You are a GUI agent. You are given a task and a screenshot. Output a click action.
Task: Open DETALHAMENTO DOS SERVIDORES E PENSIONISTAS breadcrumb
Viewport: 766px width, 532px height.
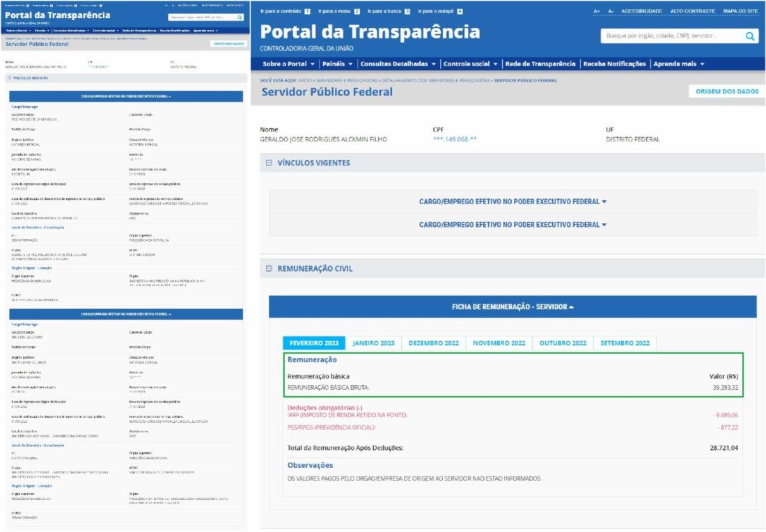(435, 81)
